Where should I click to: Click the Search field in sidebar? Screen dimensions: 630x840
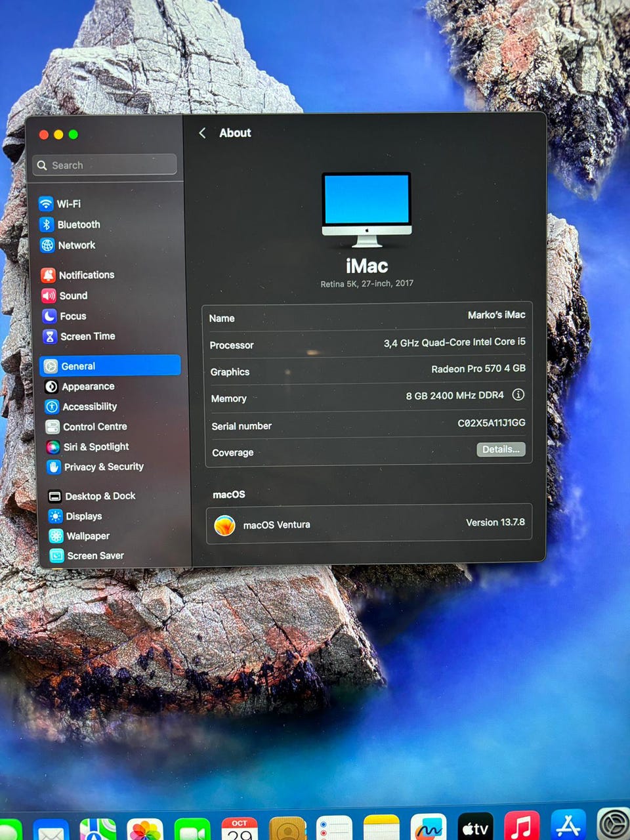coord(104,165)
